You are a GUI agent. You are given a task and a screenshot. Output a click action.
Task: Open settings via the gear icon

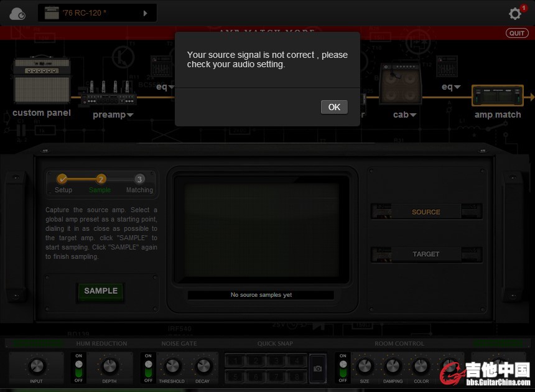pyautogui.click(x=515, y=14)
